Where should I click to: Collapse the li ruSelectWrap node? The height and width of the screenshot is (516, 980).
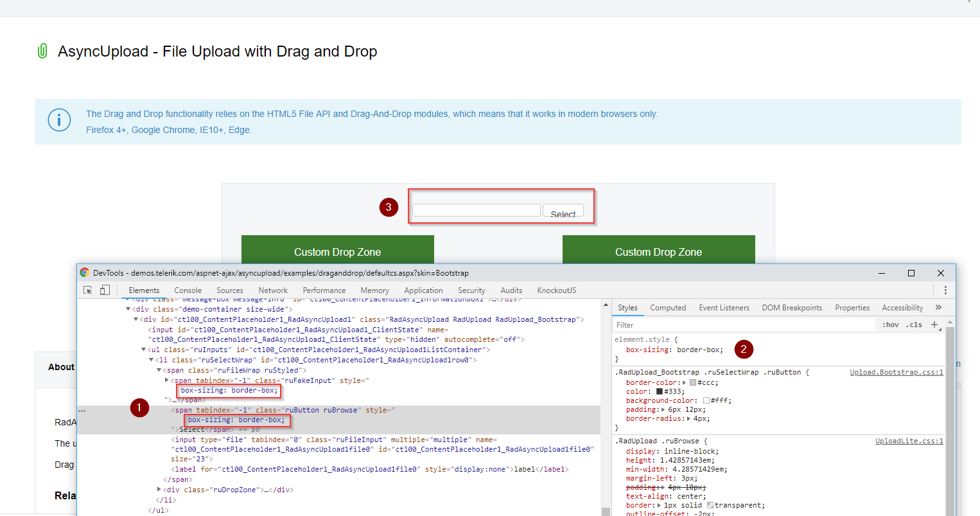(x=151, y=360)
